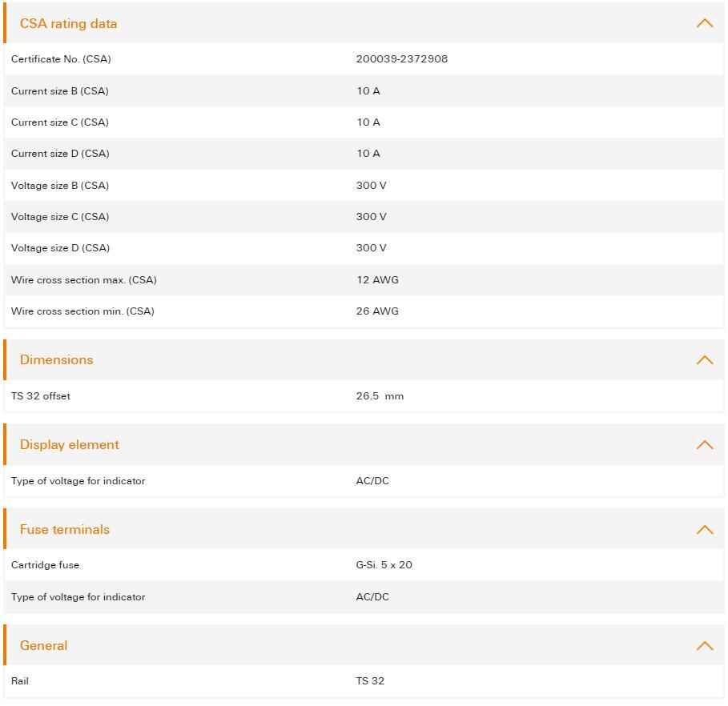Click the General heading text
Image resolution: width=728 pixels, height=706 pixels.
click(x=43, y=646)
